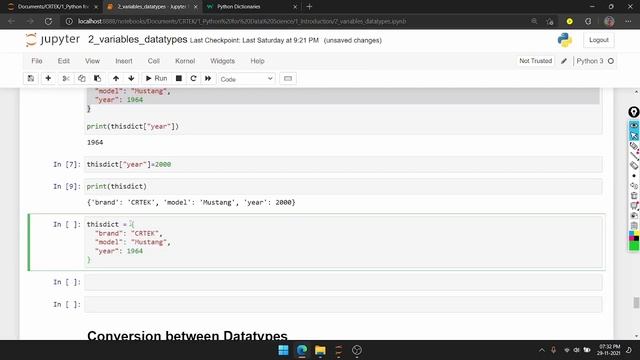The width and height of the screenshot is (640, 360).
Task: Close the 2_variables_datatypes browser tab
Action: tap(196, 7)
